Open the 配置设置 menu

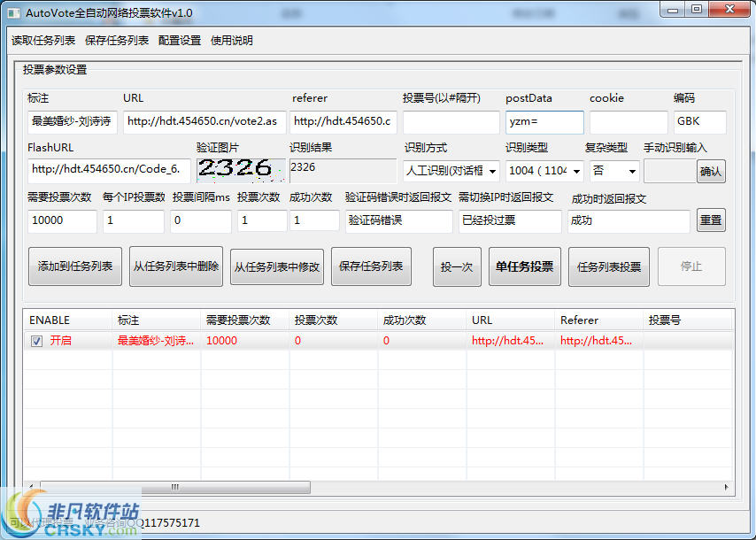pos(180,41)
